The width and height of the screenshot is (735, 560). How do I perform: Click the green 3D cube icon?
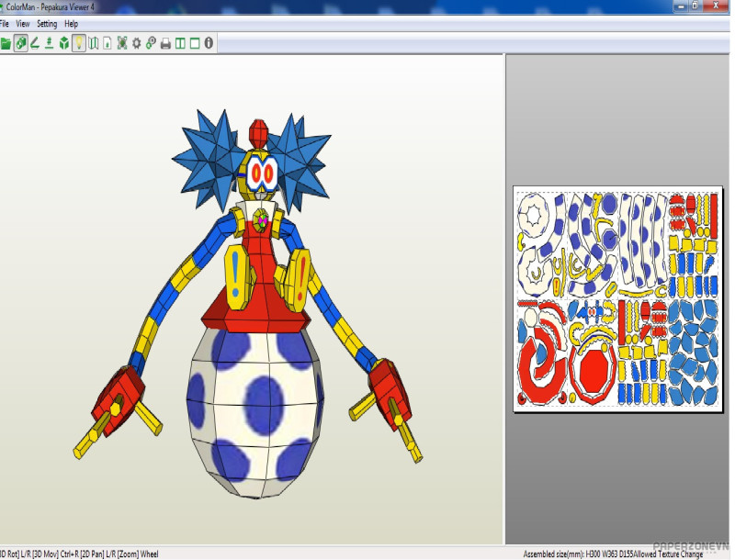[63, 43]
